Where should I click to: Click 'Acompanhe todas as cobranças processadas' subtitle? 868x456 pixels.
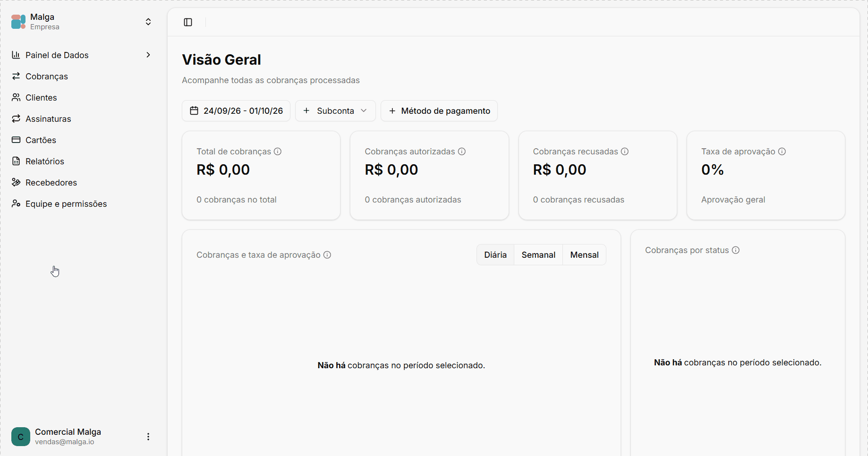[x=271, y=80]
